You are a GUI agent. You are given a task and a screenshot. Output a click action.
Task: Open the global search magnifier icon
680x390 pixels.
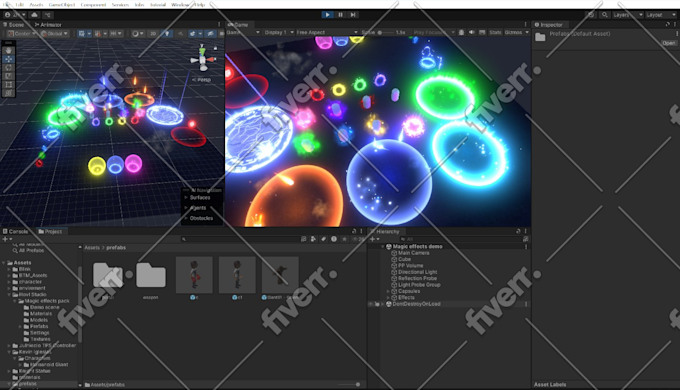pyautogui.click(x=605, y=15)
